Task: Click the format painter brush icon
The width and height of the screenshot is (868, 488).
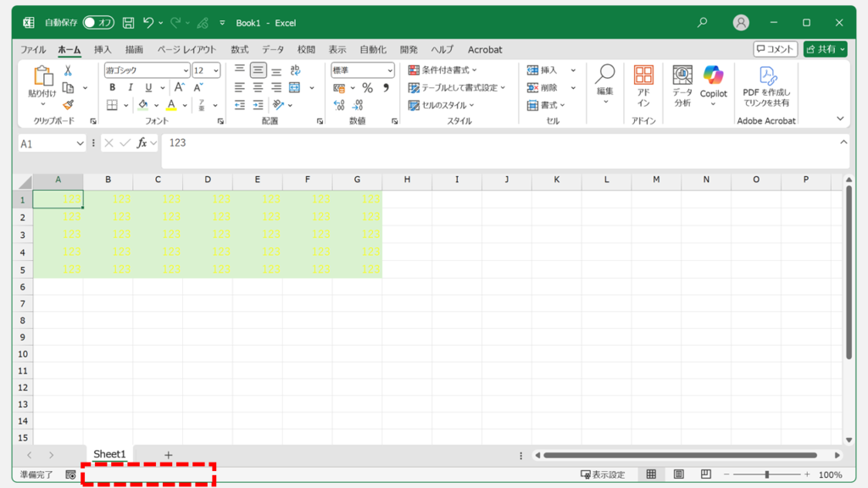Action: (68, 105)
